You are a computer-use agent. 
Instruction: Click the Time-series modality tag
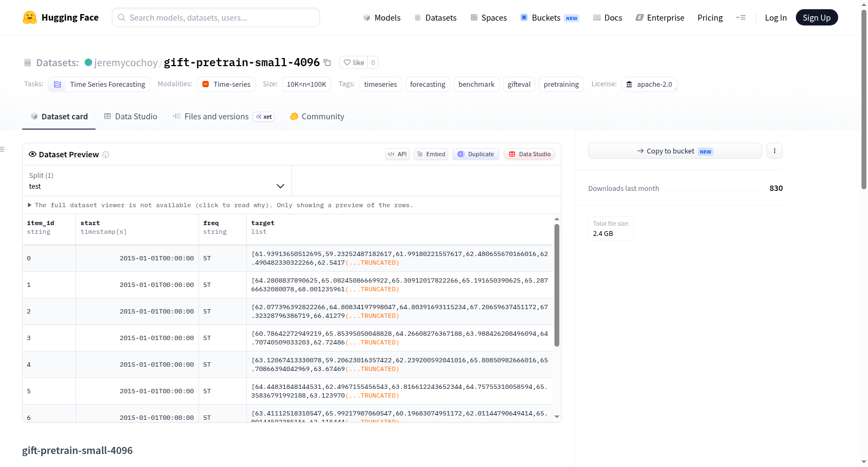226,84
